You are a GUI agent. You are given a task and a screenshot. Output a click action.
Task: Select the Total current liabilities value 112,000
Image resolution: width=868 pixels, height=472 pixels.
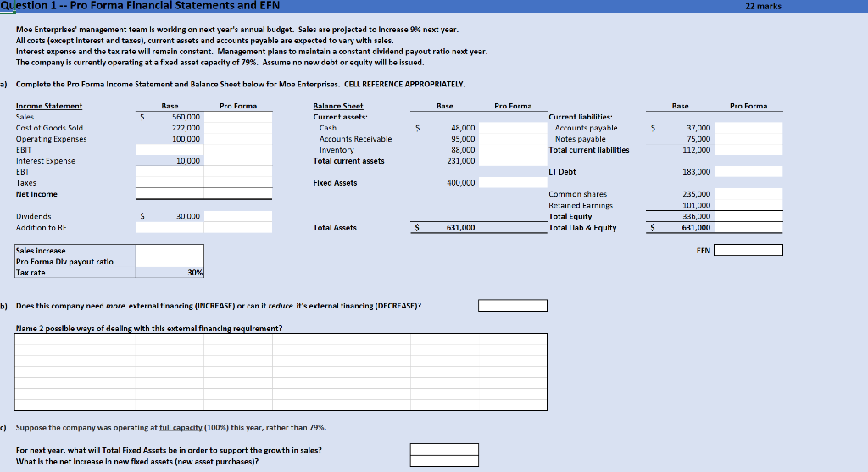pyautogui.click(x=697, y=150)
